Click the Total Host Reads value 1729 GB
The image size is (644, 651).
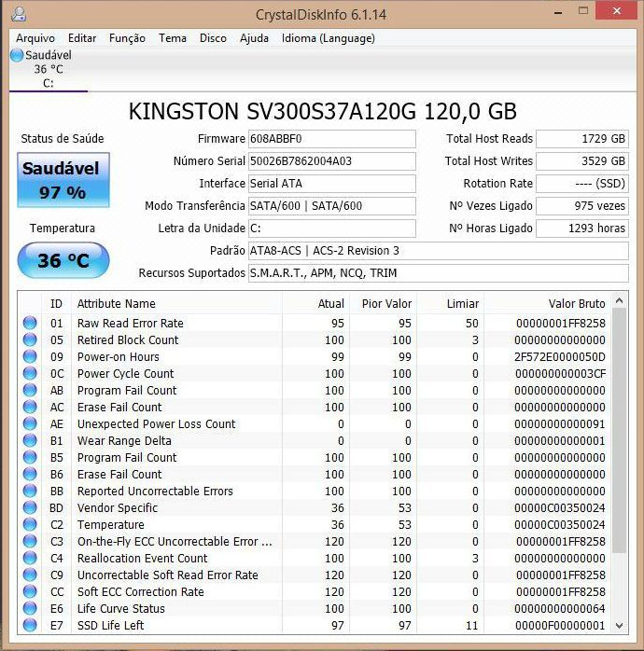[x=582, y=139]
